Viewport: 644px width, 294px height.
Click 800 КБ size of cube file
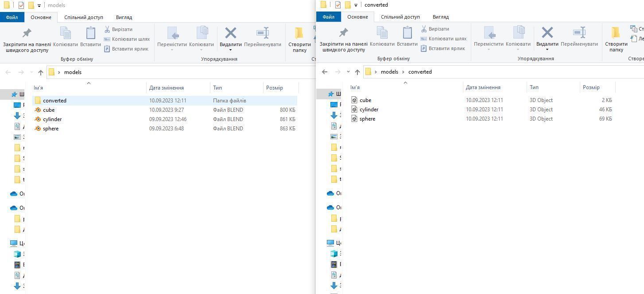click(x=287, y=110)
